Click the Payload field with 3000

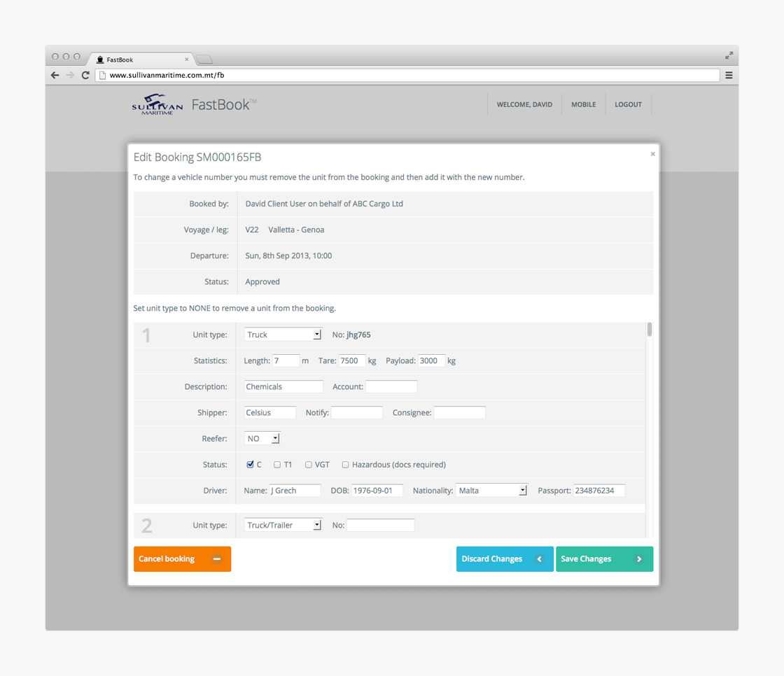click(431, 360)
